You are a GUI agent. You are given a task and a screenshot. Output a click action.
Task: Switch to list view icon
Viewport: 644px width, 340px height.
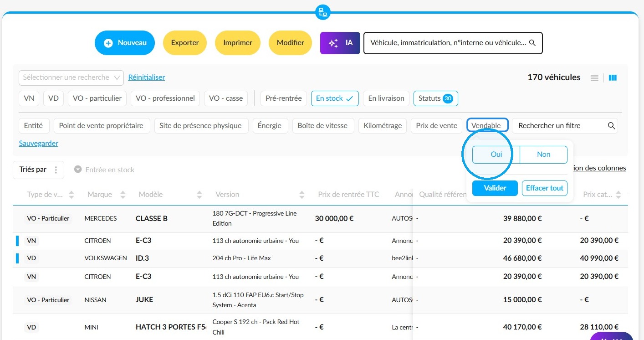[594, 78]
